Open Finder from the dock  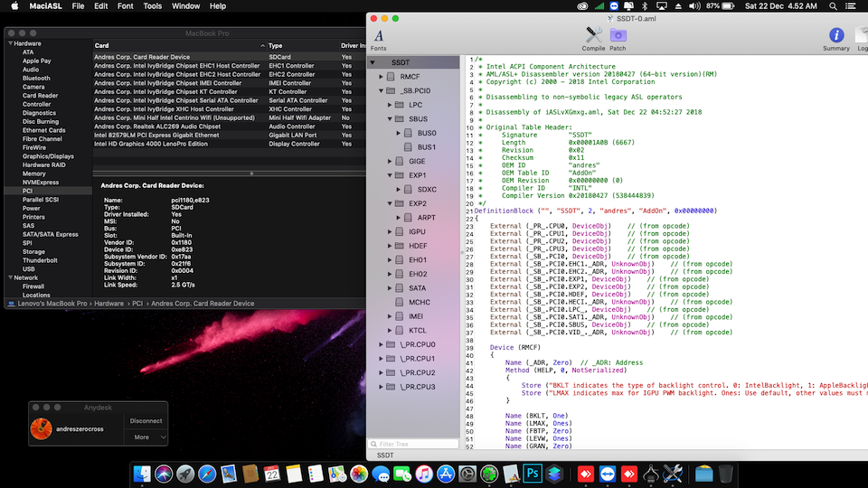[x=142, y=474]
